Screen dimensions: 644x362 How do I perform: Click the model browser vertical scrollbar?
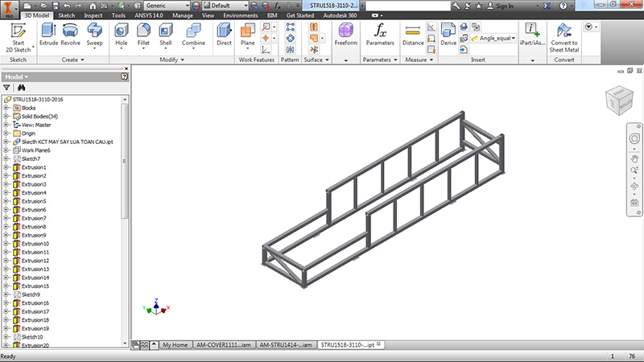[x=125, y=161]
